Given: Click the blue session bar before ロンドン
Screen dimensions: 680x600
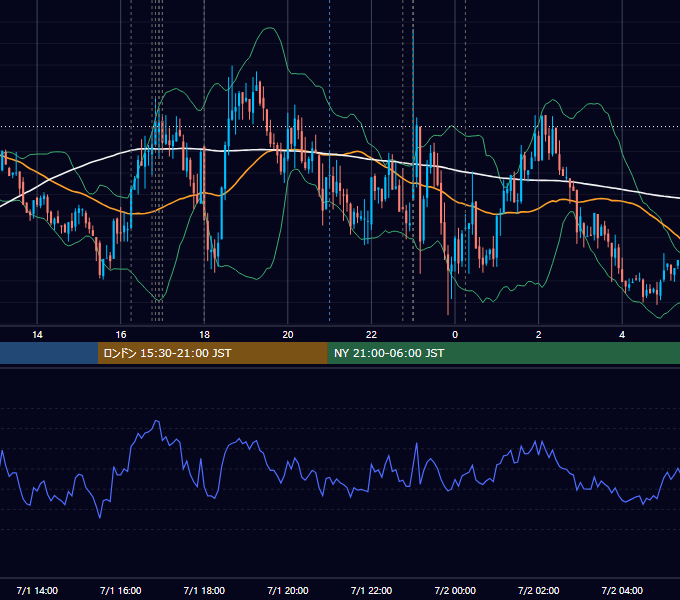Looking at the screenshot, I should (x=49, y=353).
